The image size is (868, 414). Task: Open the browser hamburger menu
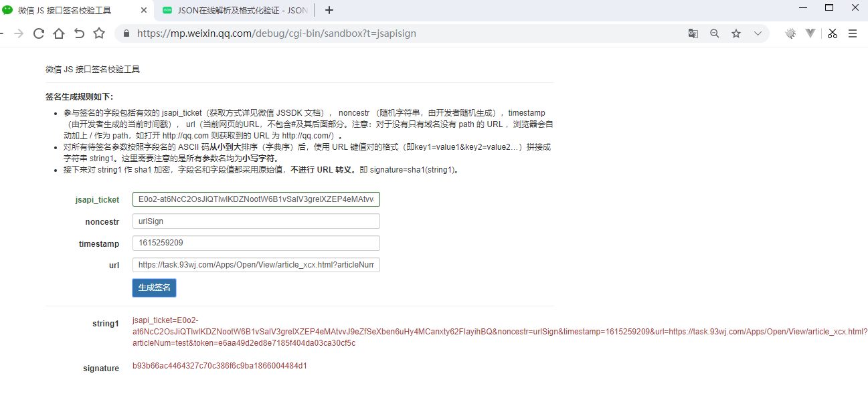pos(853,33)
